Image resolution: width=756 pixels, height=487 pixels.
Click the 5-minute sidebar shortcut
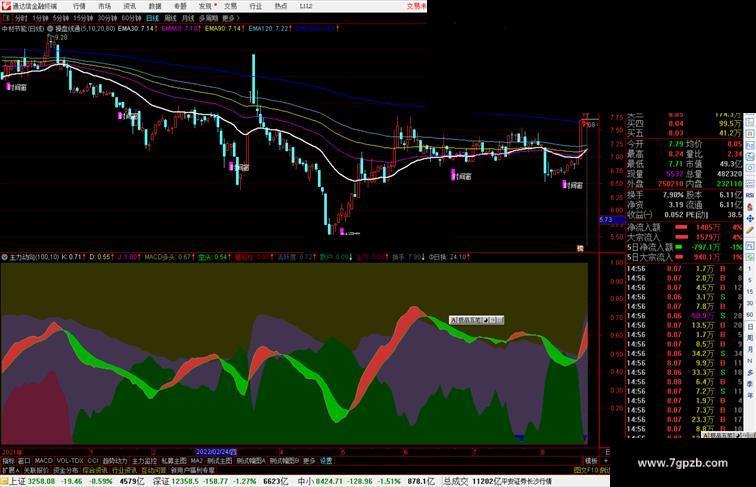coord(750,280)
